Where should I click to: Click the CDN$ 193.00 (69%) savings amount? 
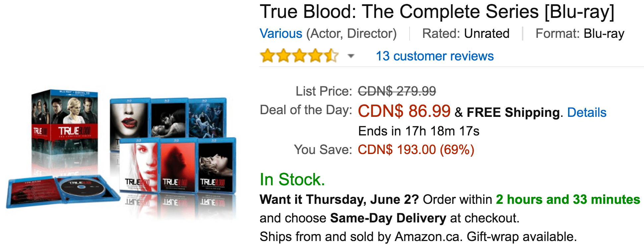pyautogui.click(x=416, y=150)
